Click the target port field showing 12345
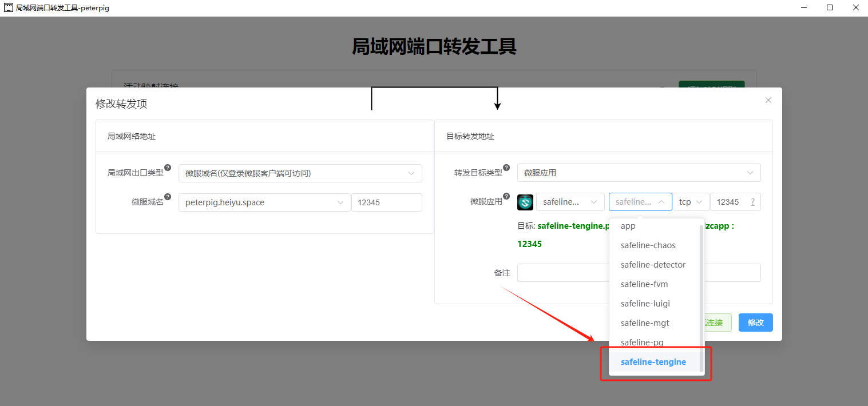The image size is (868, 406). point(735,202)
